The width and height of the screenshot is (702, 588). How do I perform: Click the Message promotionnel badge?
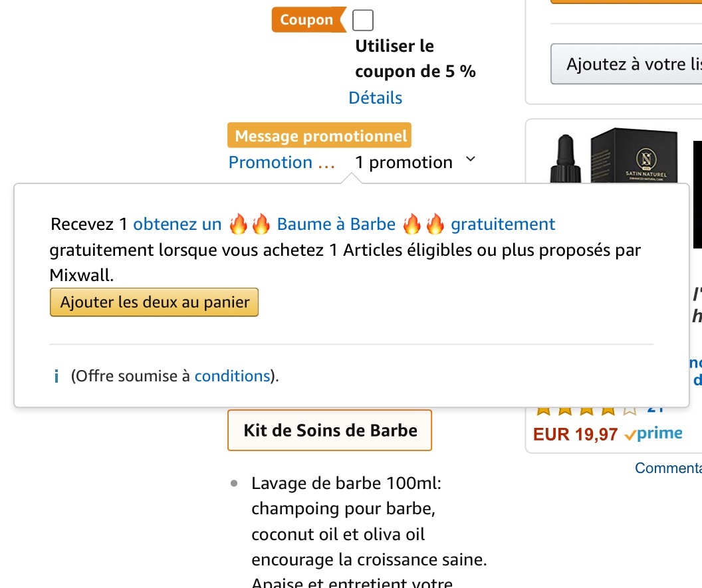point(320,136)
